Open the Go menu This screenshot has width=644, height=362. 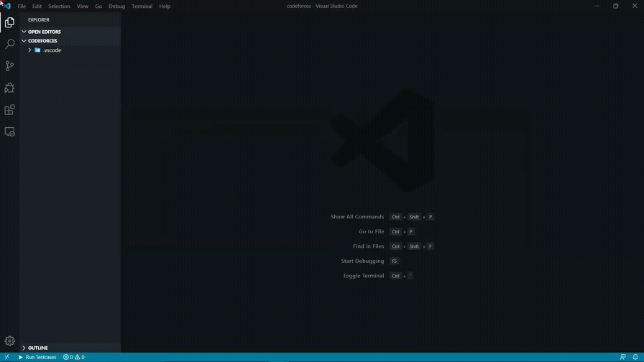pyautogui.click(x=98, y=6)
